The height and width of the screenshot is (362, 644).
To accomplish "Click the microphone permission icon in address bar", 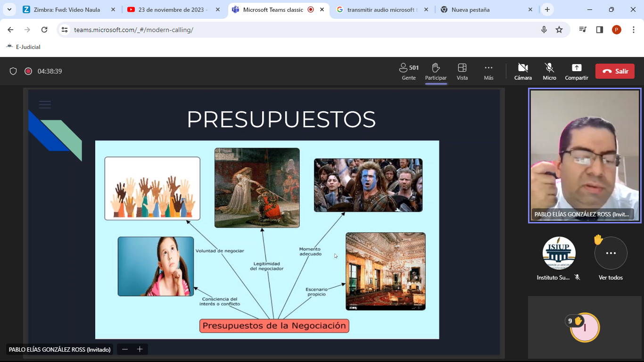I will 544,30.
